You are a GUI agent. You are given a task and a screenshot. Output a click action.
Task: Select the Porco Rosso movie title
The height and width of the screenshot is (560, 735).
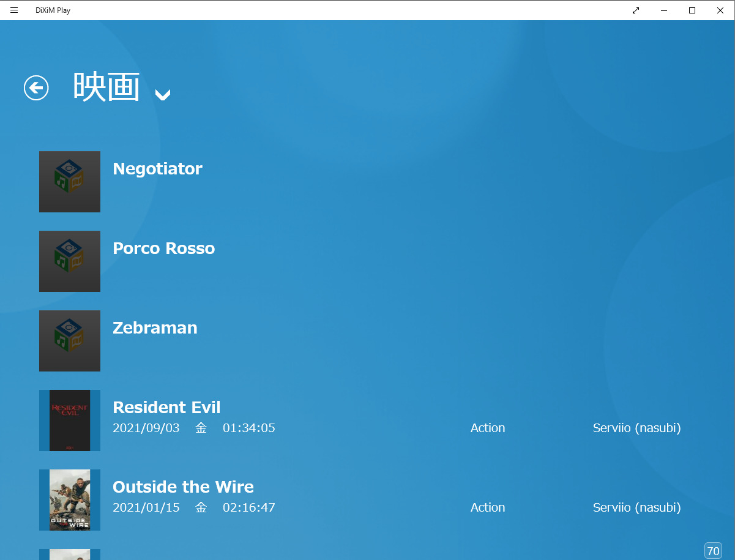click(163, 248)
